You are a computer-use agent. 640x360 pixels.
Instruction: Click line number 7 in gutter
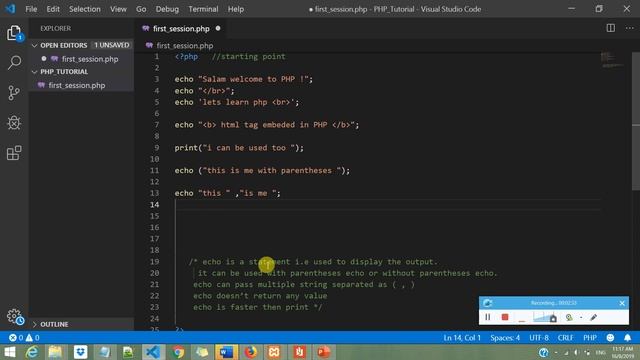(156, 125)
